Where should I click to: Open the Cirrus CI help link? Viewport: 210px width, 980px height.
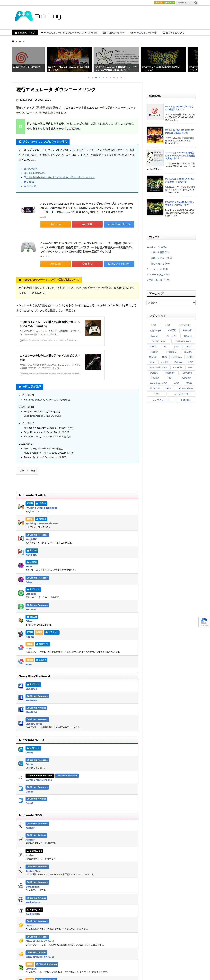[x=30, y=186]
